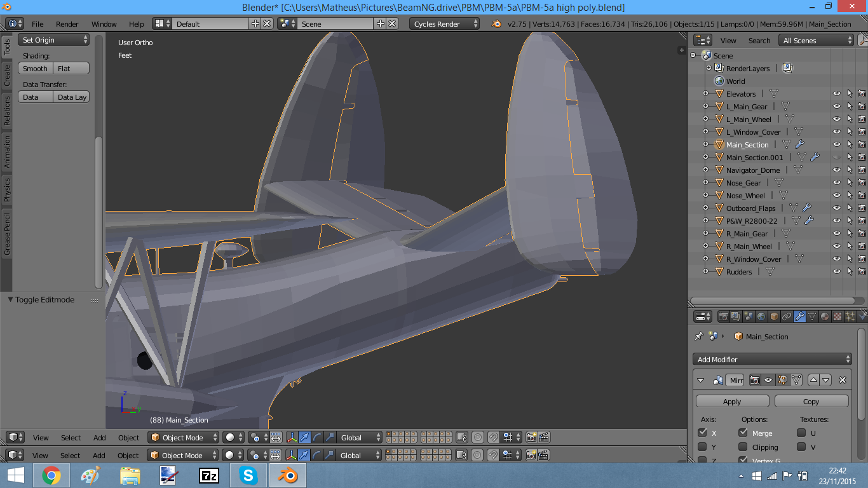Open the Material properties tab
Viewport: 868px width, 488px height.
tap(825, 316)
